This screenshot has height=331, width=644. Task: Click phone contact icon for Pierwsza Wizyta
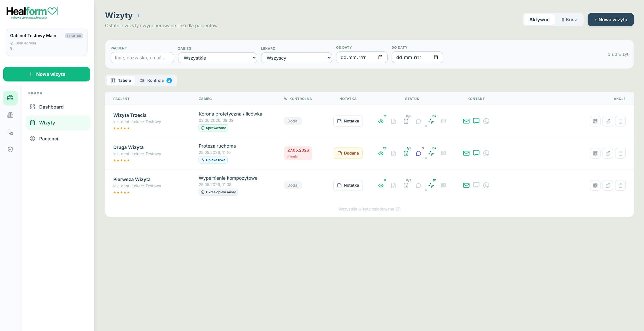pyautogui.click(x=486, y=185)
